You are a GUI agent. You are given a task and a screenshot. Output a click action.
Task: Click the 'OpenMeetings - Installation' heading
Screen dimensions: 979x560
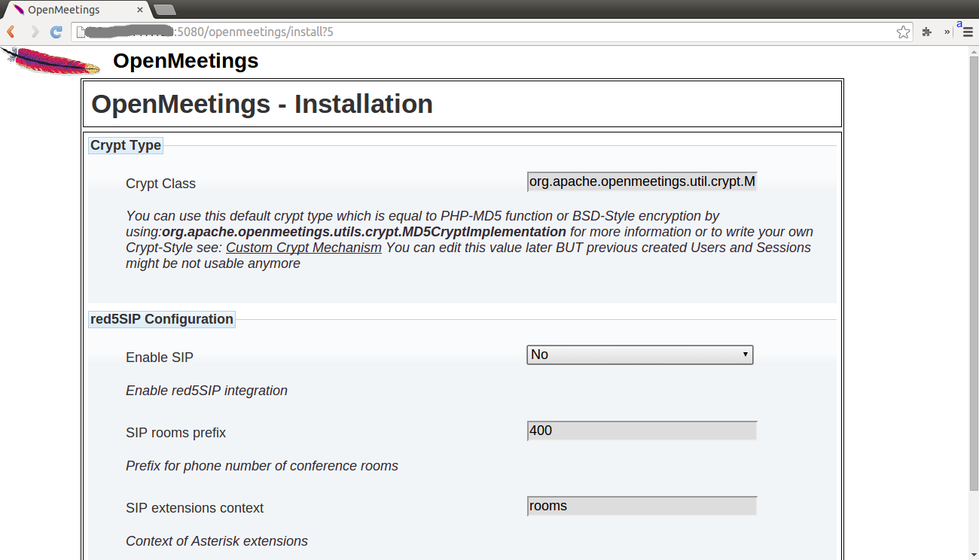[x=262, y=104]
